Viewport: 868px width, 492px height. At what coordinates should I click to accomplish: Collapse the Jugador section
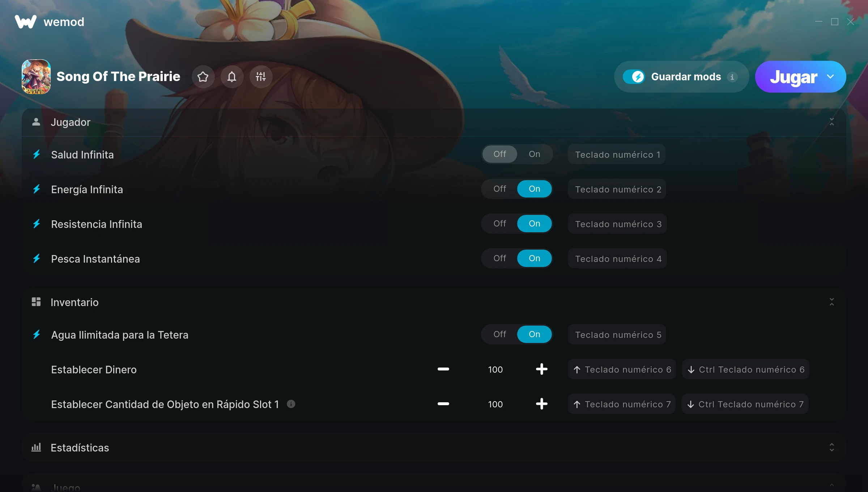832,122
